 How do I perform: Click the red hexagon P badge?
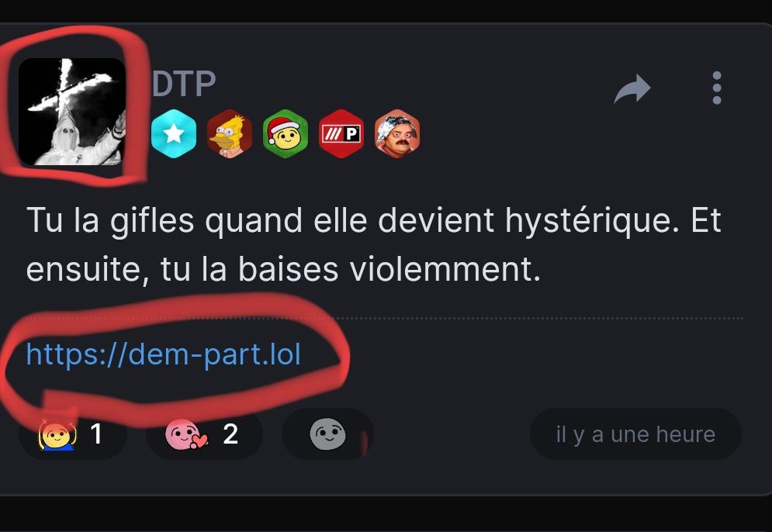tap(341, 134)
